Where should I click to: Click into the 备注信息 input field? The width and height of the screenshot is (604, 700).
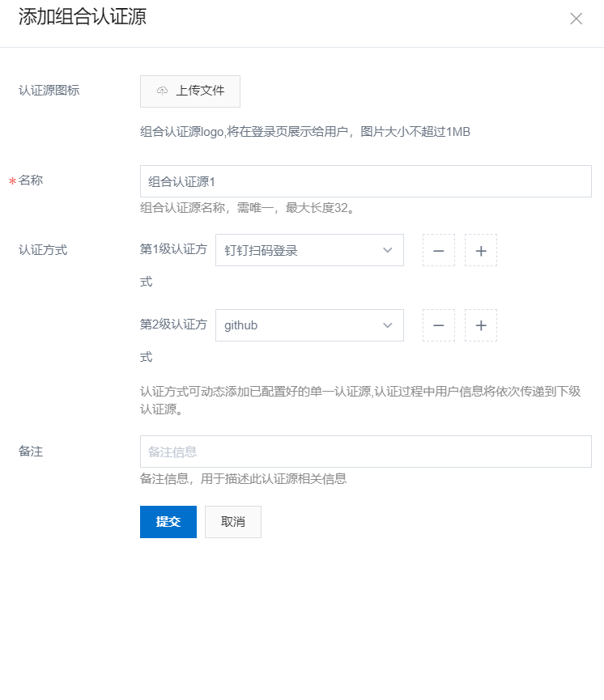tap(365, 452)
